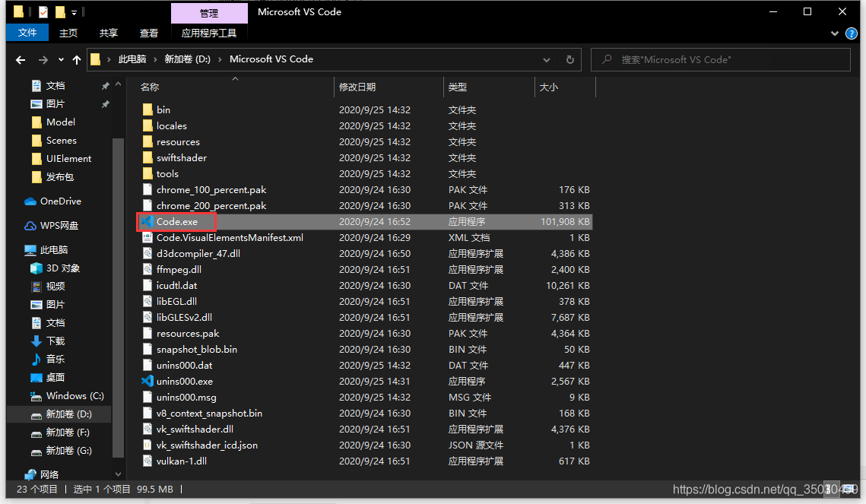Image resolution: width=866 pixels, height=504 pixels.
Task: Click properties icon in Quick Access Toolbar
Action: pyautogui.click(x=43, y=11)
